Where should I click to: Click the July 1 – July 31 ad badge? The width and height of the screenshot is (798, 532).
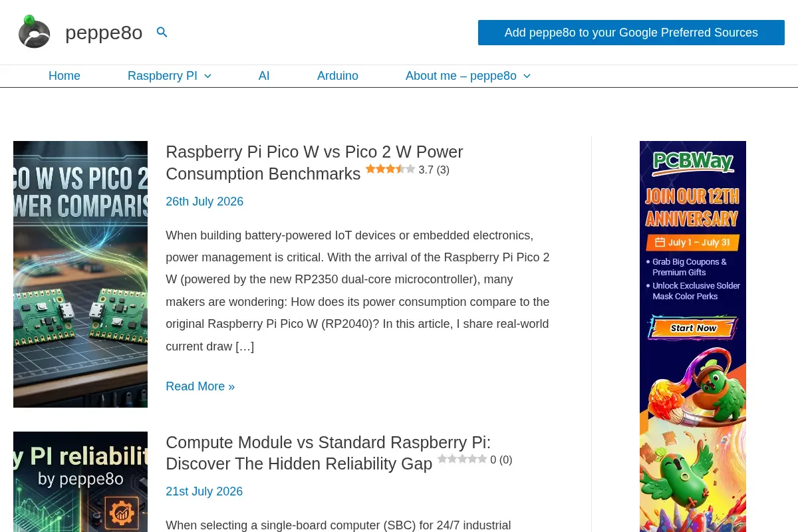click(693, 242)
